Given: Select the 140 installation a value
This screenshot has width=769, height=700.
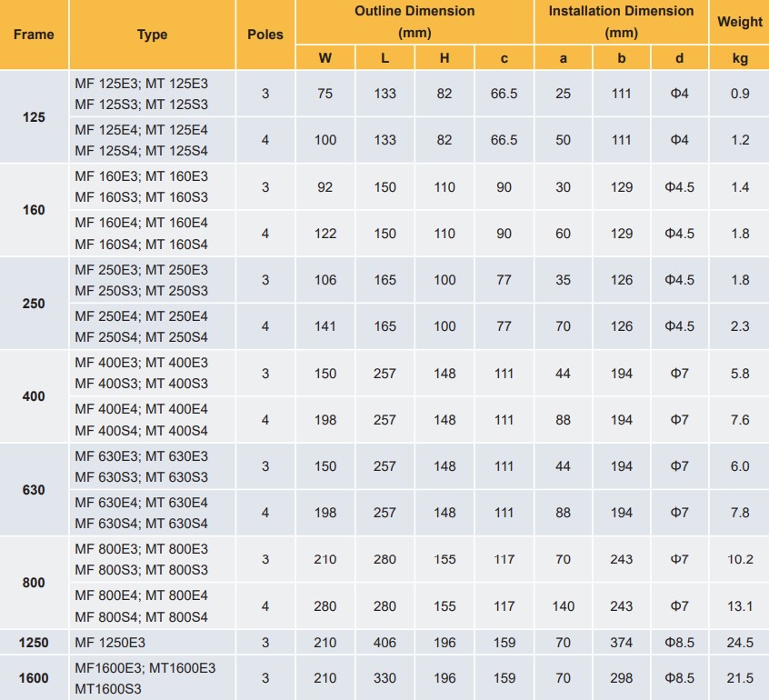Looking at the screenshot, I should [564, 606].
